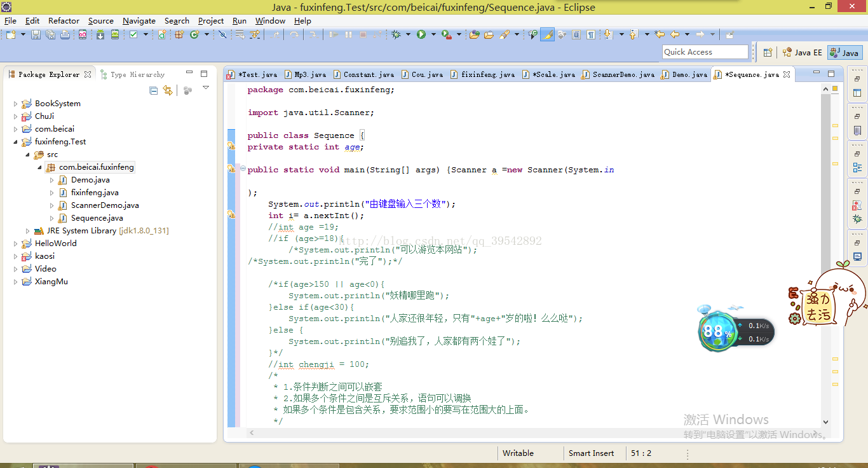Image resolution: width=868 pixels, height=468 pixels.
Task: Click the Save toolbar icon
Action: pyautogui.click(x=36, y=35)
